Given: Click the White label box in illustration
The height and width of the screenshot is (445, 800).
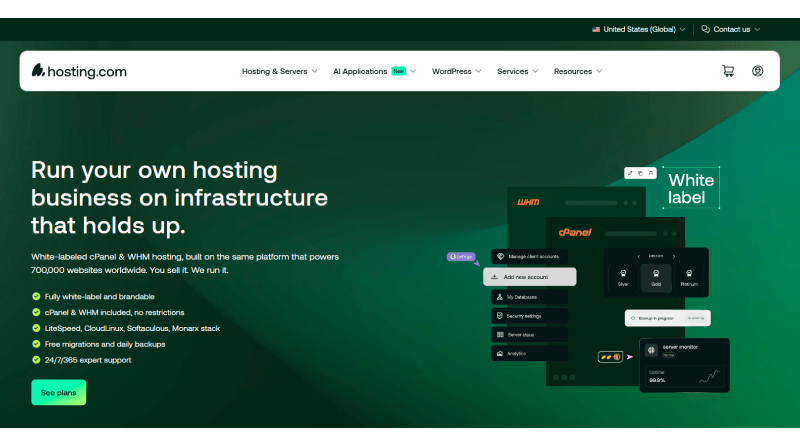Looking at the screenshot, I should coord(691,188).
